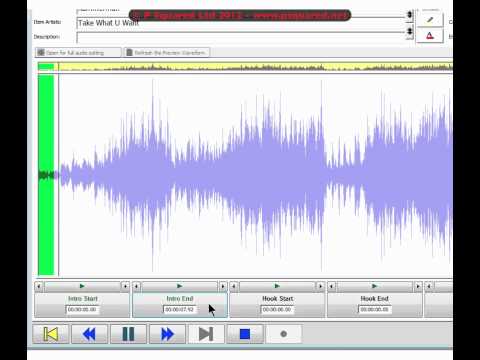Click the Description text field
Image resolution: width=480 pixels, height=360 pixels.
click(x=241, y=37)
